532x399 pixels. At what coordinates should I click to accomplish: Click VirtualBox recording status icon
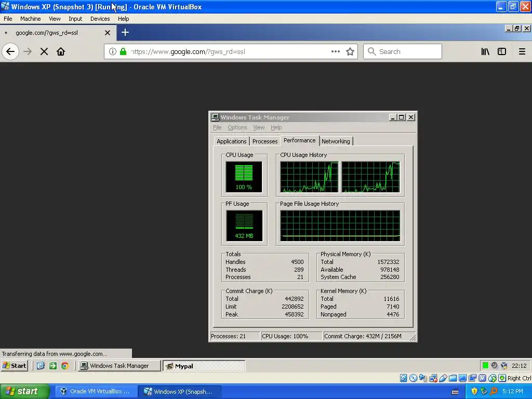tap(472, 378)
